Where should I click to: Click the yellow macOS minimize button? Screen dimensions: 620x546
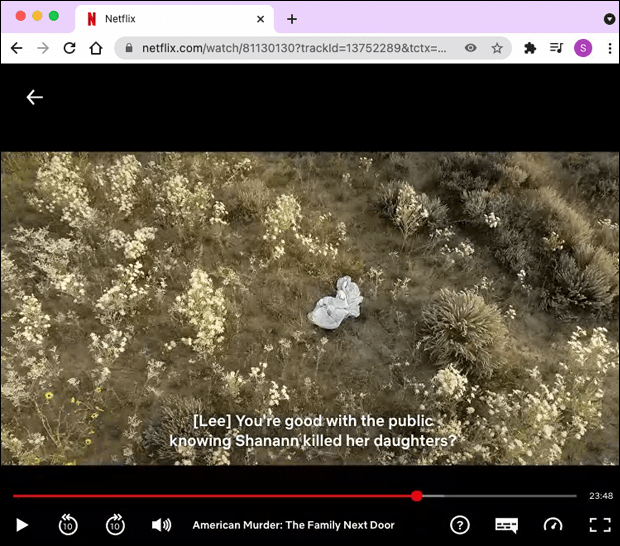pos(37,16)
